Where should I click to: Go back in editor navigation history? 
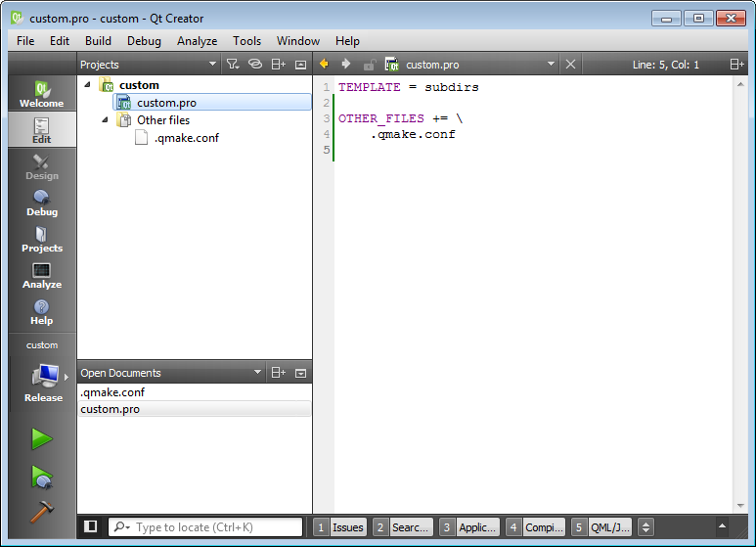pyautogui.click(x=324, y=64)
